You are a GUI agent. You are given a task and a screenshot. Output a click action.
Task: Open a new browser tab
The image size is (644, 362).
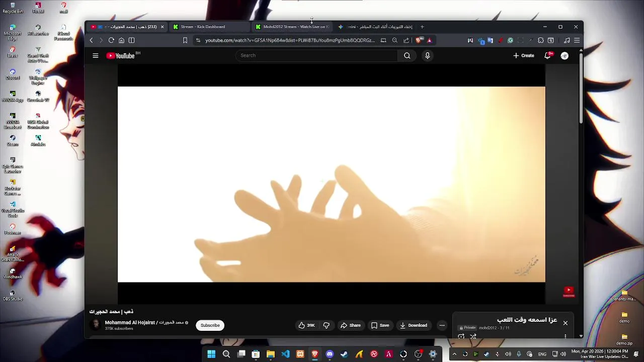pyautogui.click(x=422, y=27)
